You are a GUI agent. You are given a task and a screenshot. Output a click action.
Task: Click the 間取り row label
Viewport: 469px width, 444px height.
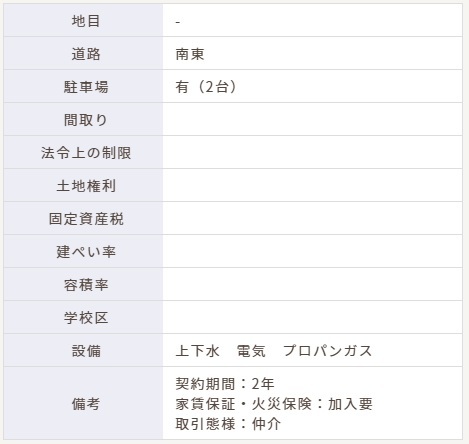tap(86, 120)
